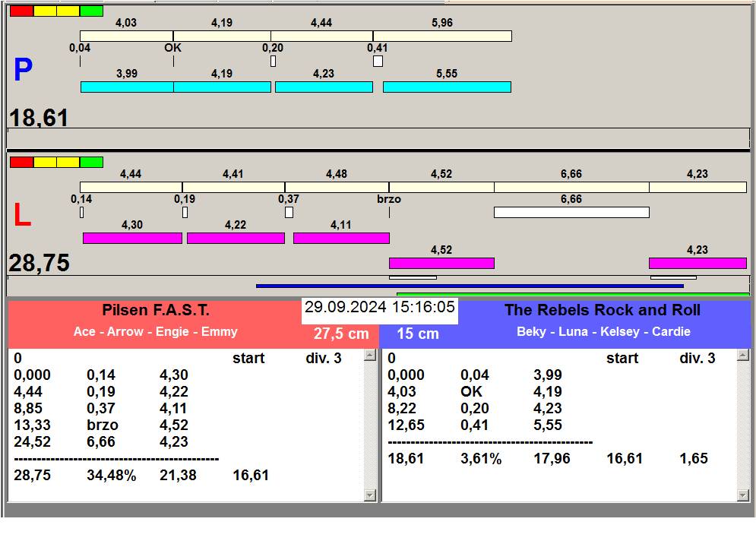Select the red L lane letter

pyautogui.click(x=22, y=214)
